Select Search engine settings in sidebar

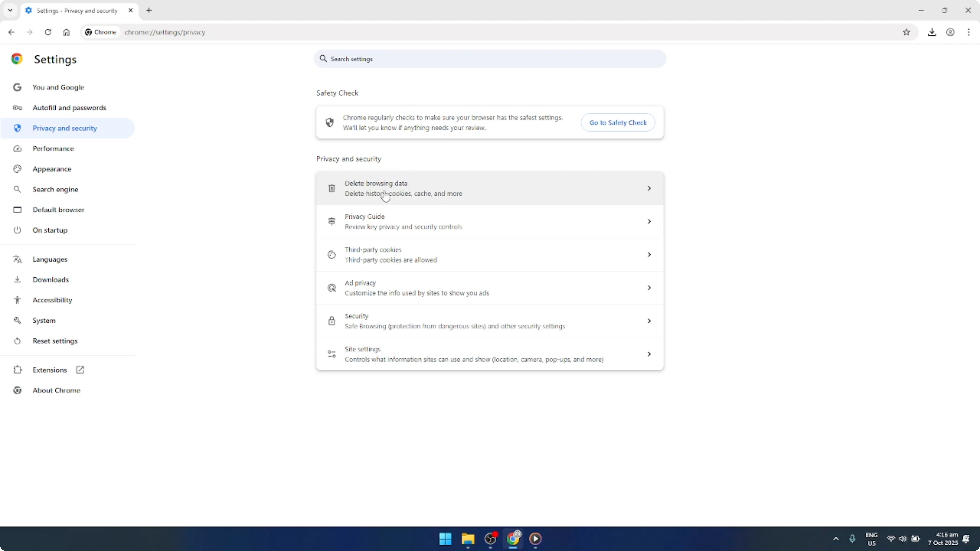tap(56, 189)
